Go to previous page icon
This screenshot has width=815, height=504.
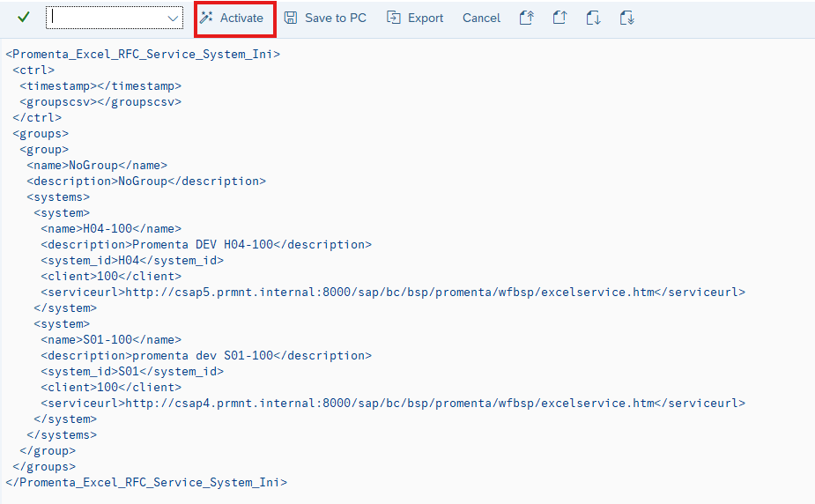tap(559, 19)
